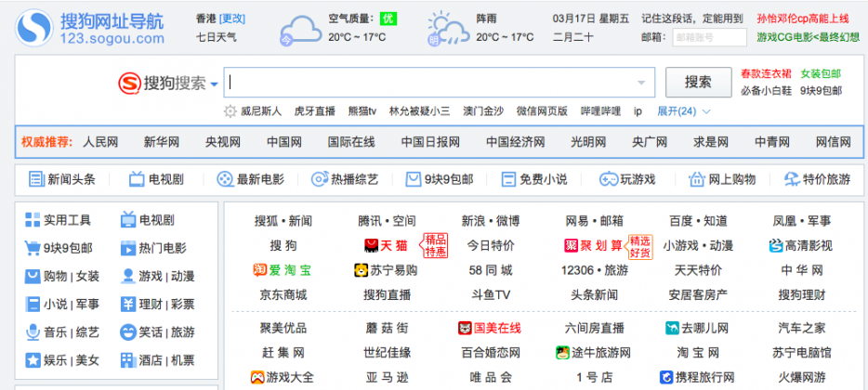Open the 网上购物 shopping icon

click(x=696, y=179)
